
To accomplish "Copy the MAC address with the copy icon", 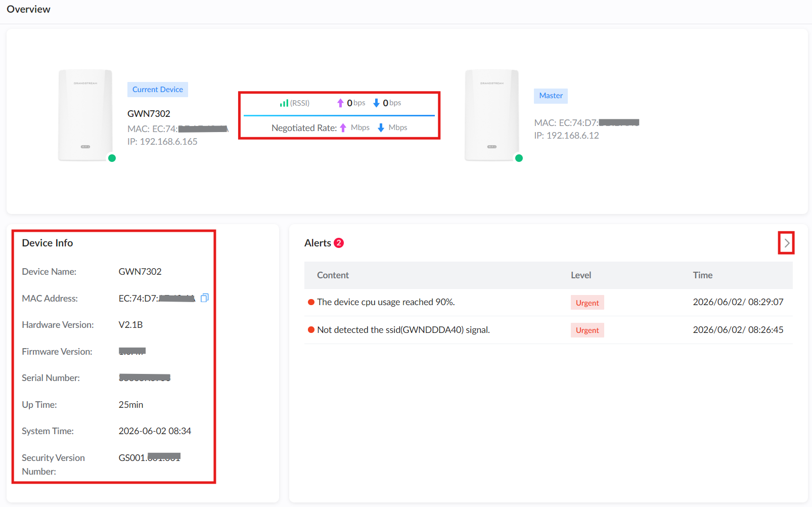I will tap(204, 298).
